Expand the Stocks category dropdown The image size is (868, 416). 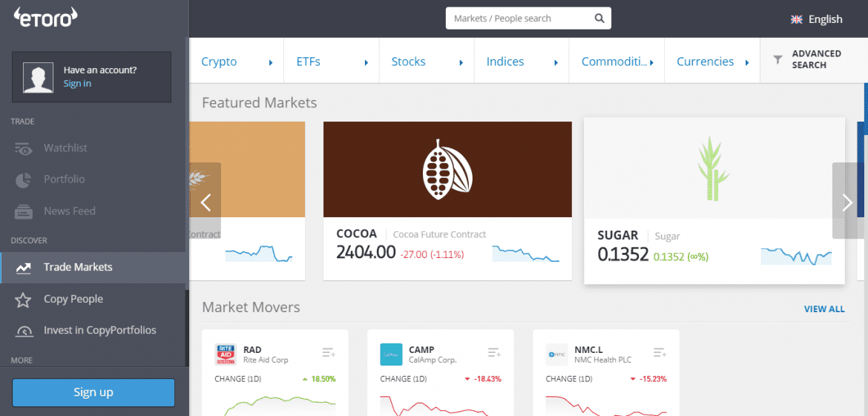click(x=461, y=62)
